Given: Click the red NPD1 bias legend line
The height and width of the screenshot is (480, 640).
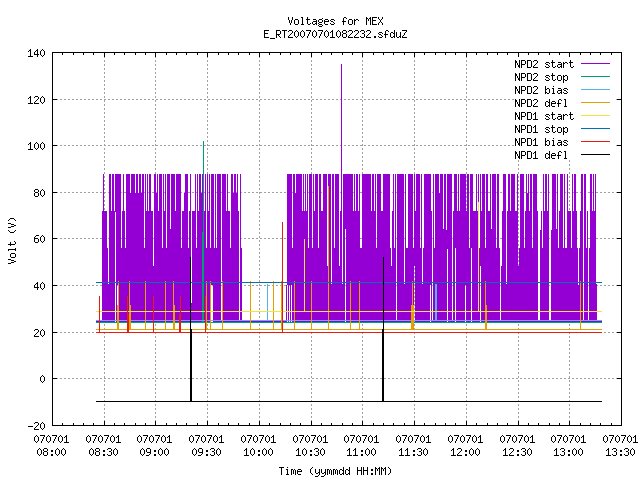Looking at the screenshot, I should click(596, 142).
